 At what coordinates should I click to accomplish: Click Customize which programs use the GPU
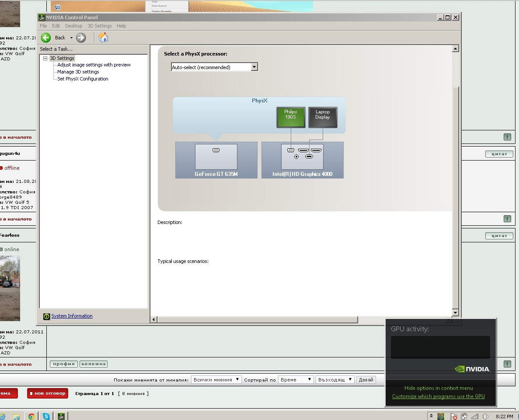[438, 396]
